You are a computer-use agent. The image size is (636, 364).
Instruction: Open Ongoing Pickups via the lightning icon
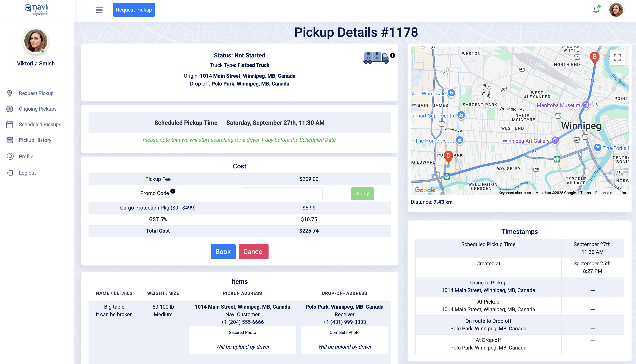(x=9, y=109)
